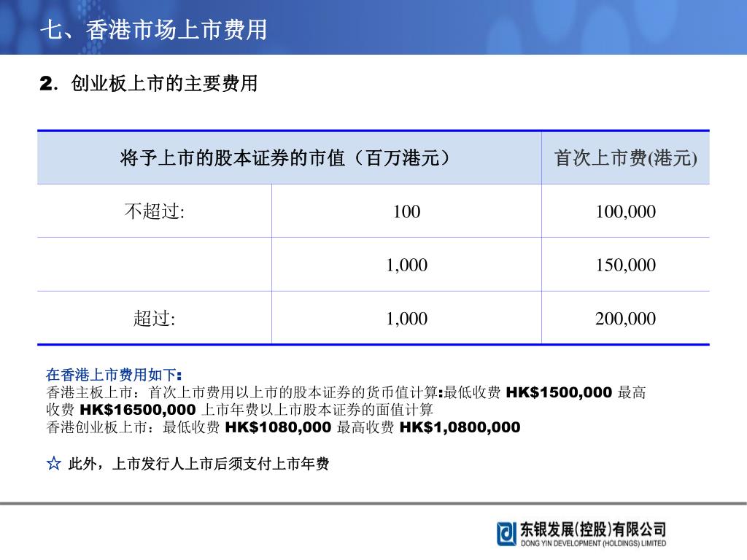
Task: Click the company name 东银发展(控股)有限公司
Action: [x=592, y=529]
